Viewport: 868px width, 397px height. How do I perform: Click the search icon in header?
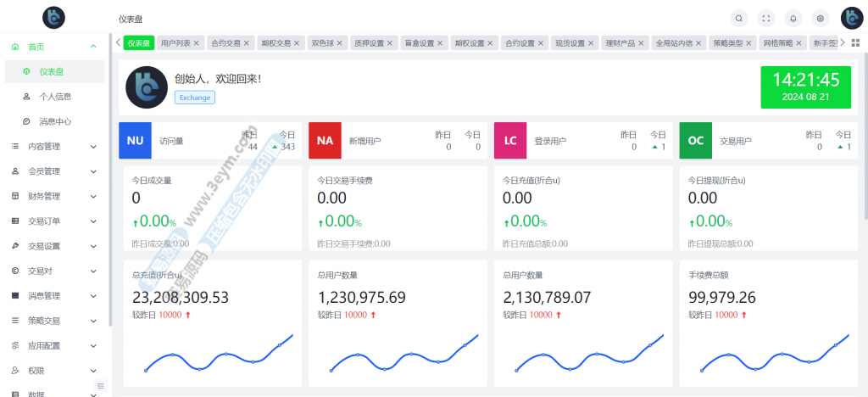pyautogui.click(x=739, y=18)
